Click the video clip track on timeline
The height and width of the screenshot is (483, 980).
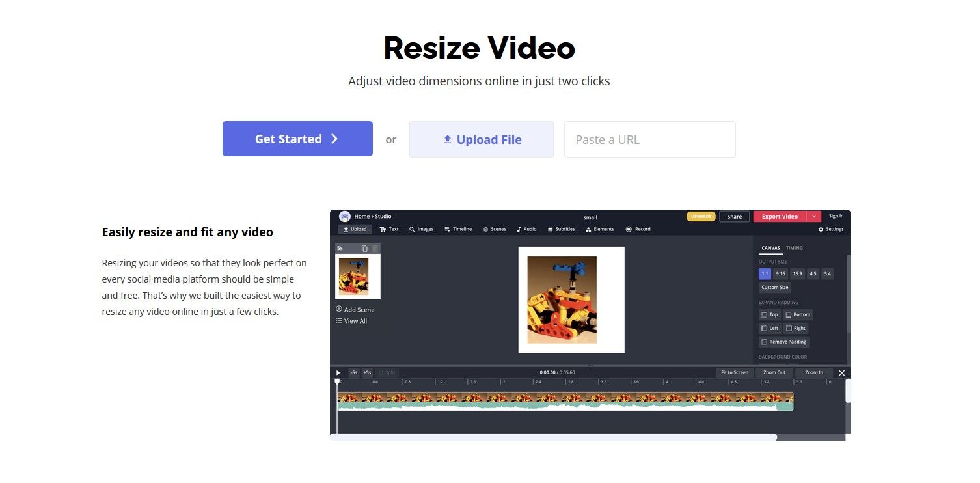(565, 401)
